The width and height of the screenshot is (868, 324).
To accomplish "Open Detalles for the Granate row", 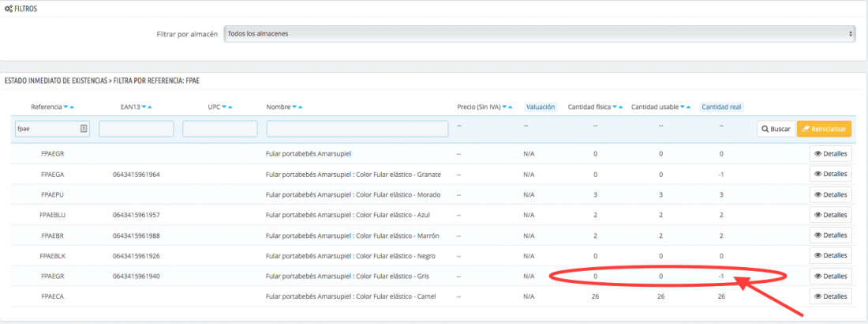I will [x=830, y=174].
